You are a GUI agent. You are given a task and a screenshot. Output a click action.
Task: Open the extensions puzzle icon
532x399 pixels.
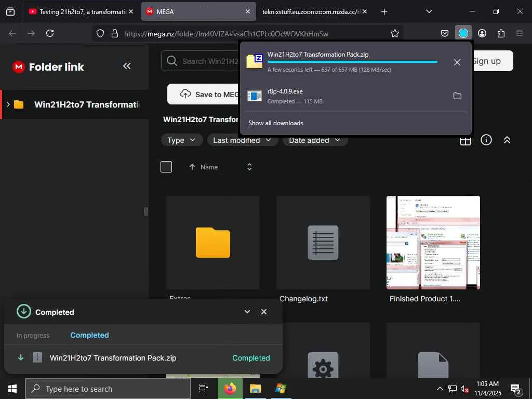[x=501, y=33]
